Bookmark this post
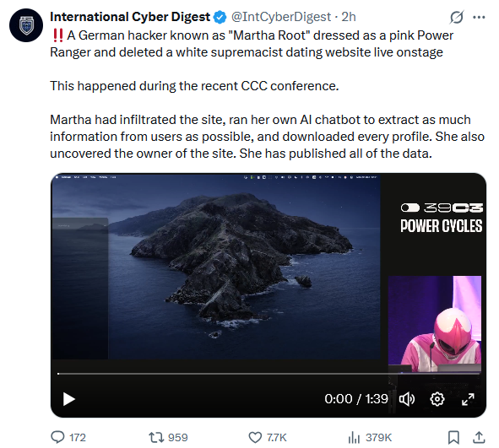499x448 pixels. tap(453, 438)
